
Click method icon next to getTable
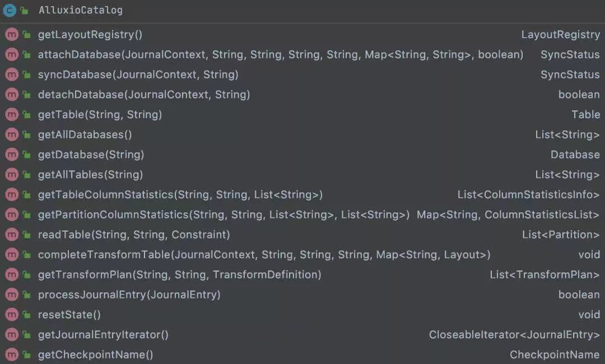[12, 115]
